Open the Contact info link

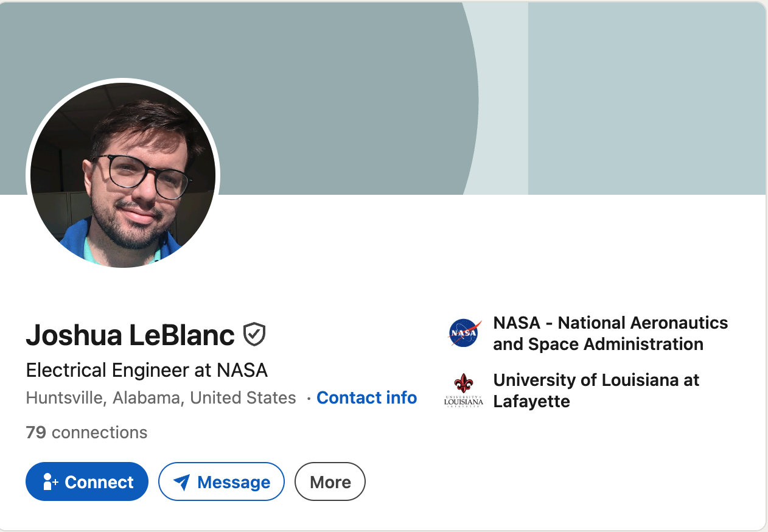point(367,398)
